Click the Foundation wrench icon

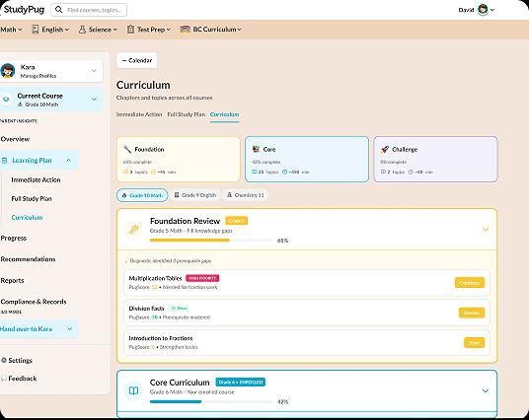point(127,149)
